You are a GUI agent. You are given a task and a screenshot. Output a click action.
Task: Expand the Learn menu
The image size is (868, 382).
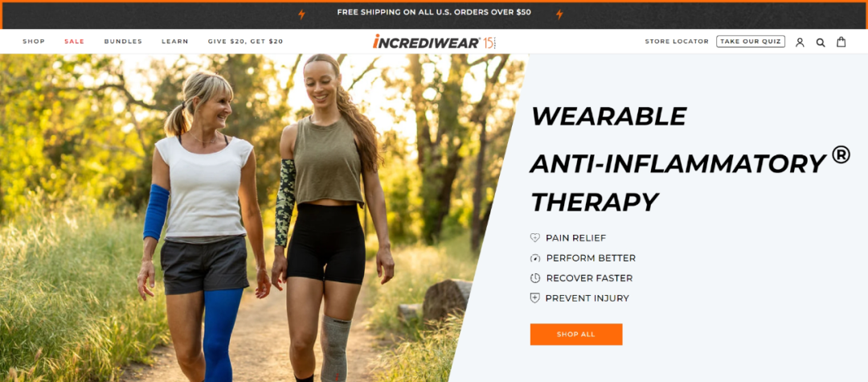pos(175,42)
